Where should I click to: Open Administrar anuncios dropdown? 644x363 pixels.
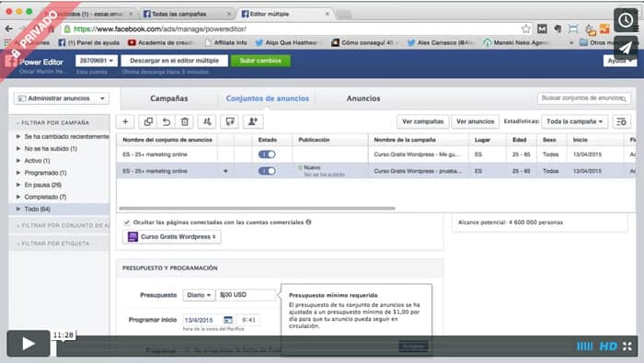[62, 98]
